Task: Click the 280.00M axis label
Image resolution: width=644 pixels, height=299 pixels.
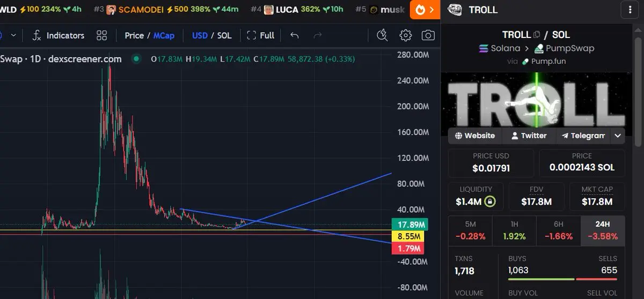Action: coord(413,55)
